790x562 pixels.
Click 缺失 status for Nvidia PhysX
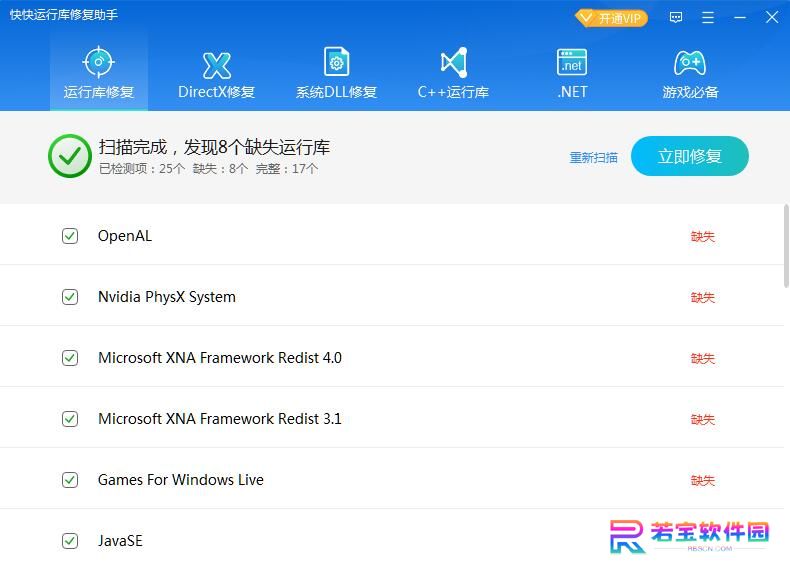pos(703,297)
